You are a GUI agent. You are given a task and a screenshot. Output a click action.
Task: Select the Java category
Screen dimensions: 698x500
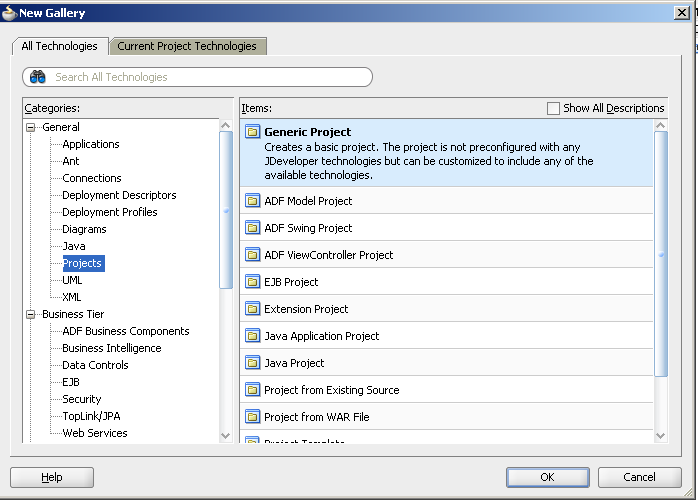pyautogui.click(x=74, y=246)
